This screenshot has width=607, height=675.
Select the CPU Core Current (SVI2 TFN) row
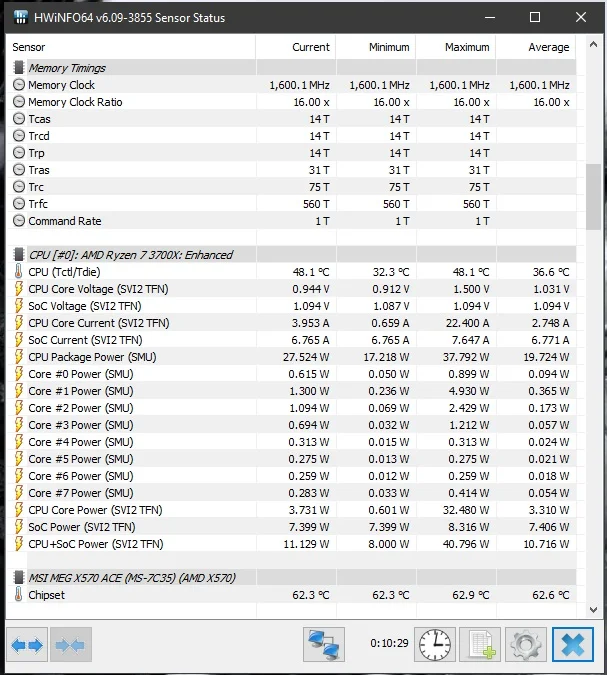[292, 323]
